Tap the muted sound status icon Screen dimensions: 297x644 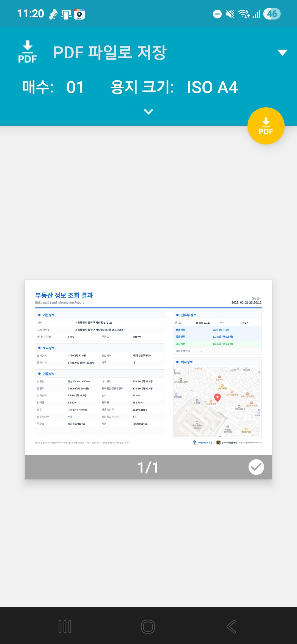230,14
